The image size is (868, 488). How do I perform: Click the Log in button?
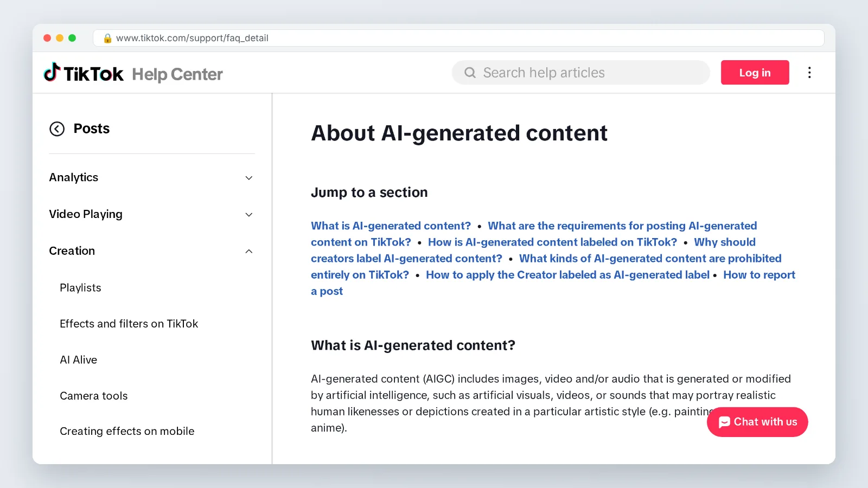[755, 73]
